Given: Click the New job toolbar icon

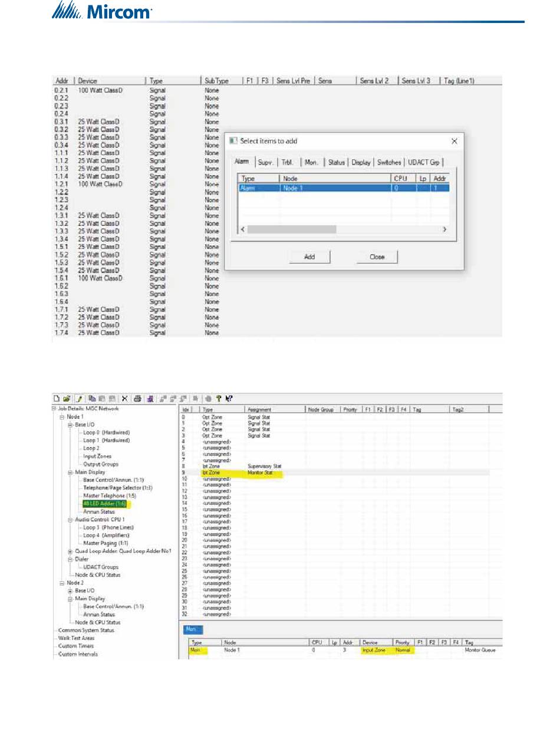Looking at the screenshot, I should tap(57, 398).
